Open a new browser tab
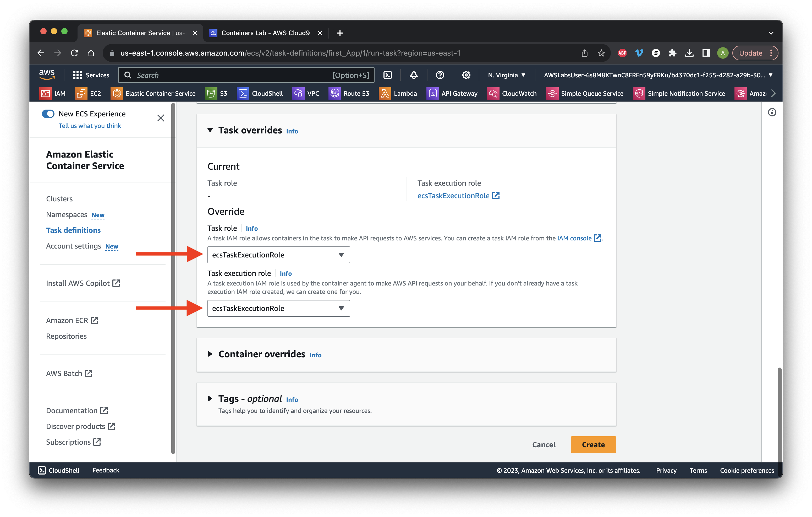The height and width of the screenshot is (517, 812). tap(340, 33)
